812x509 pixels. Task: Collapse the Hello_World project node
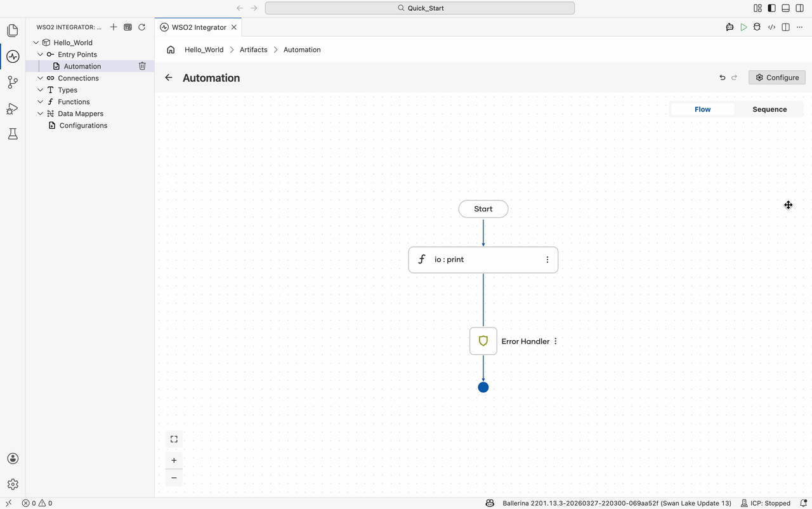(x=36, y=43)
